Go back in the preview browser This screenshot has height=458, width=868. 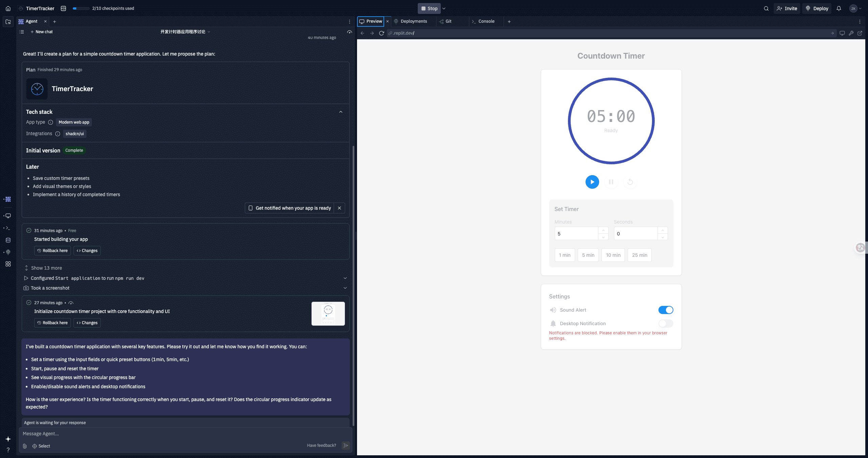pos(362,33)
